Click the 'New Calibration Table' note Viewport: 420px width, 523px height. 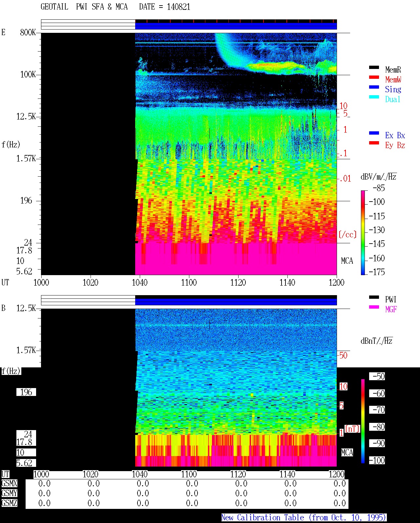pyautogui.click(x=304, y=517)
